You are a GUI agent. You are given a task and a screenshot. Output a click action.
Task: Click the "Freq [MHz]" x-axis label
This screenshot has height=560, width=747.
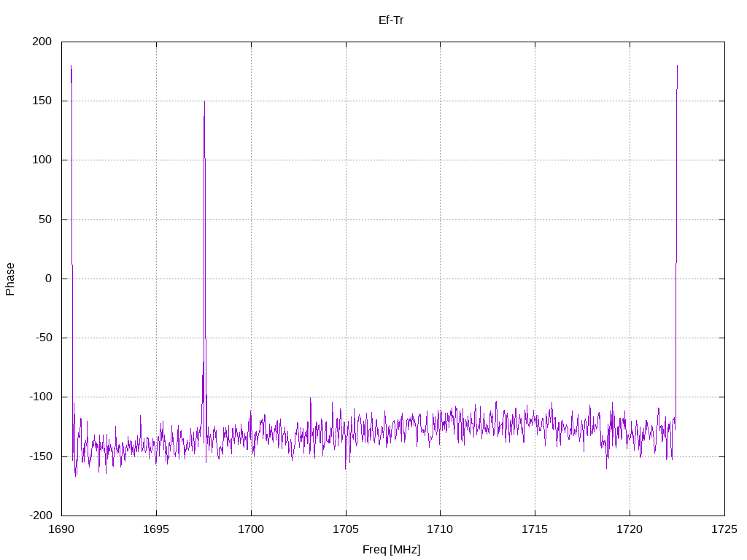pyautogui.click(x=392, y=550)
